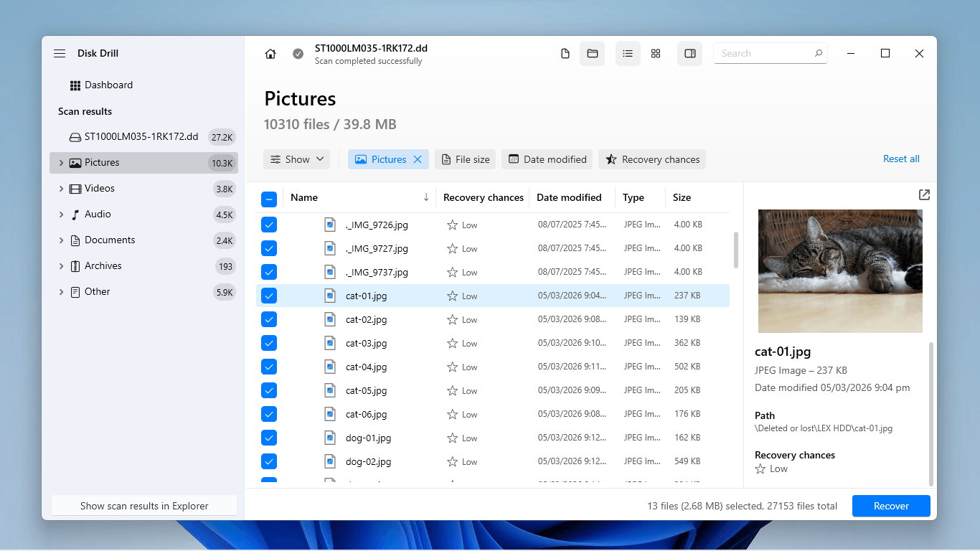Sort by Size column header

682,197
